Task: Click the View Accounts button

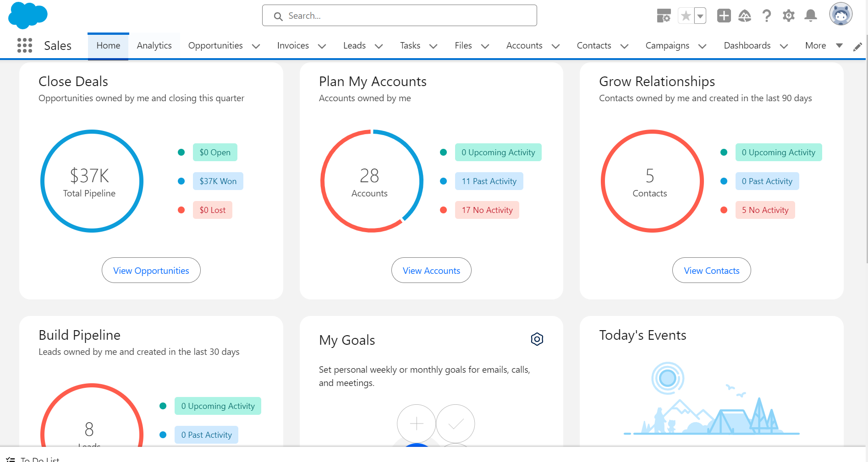Action: click(x=431, y=270)
